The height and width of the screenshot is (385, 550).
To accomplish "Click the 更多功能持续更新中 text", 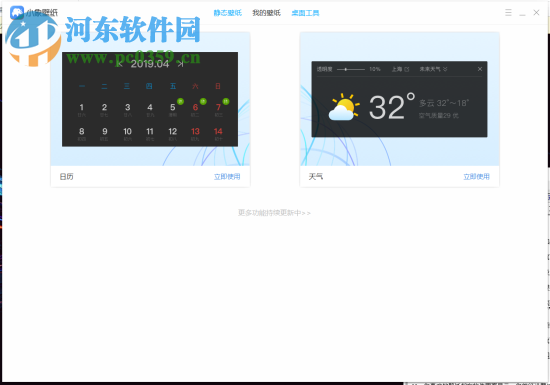I will click(274, 213).
